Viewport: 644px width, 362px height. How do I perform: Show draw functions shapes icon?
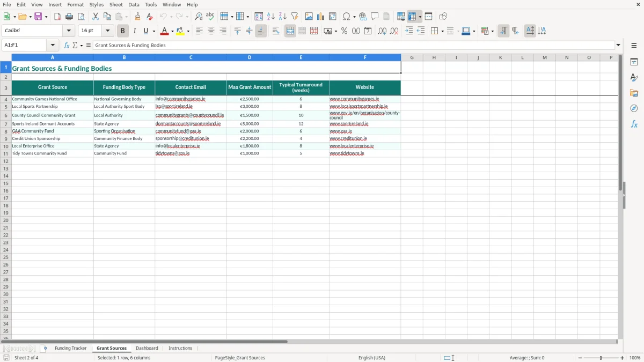pos(443,17)
